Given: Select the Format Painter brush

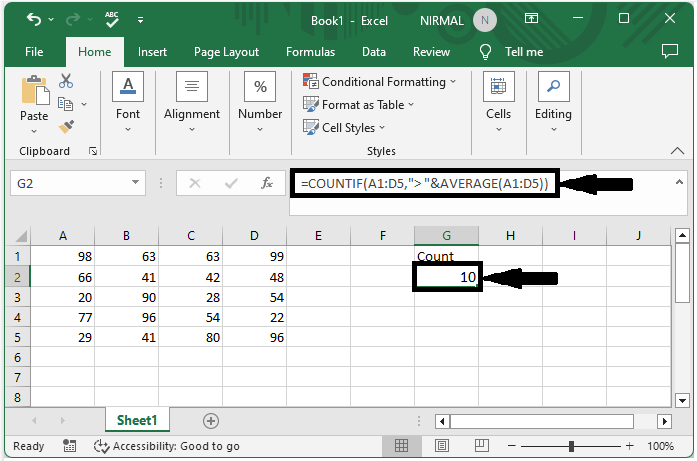Looking at the screenshot, I should pos(66,127).
